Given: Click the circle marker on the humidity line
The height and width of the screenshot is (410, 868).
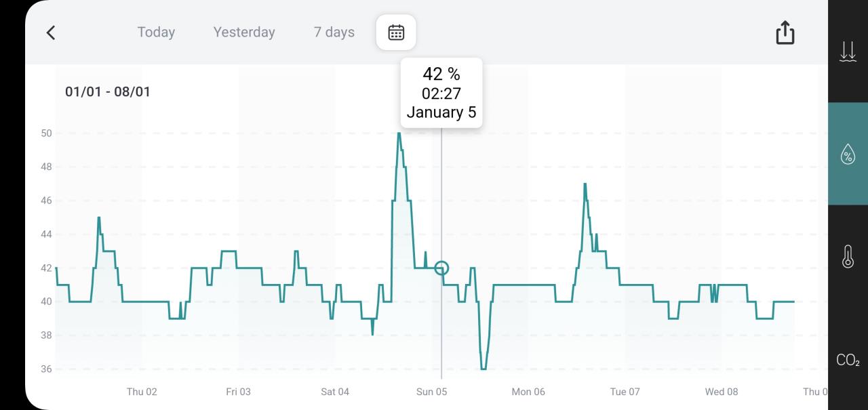Looking at the screenshot, I should coord(441,268).
